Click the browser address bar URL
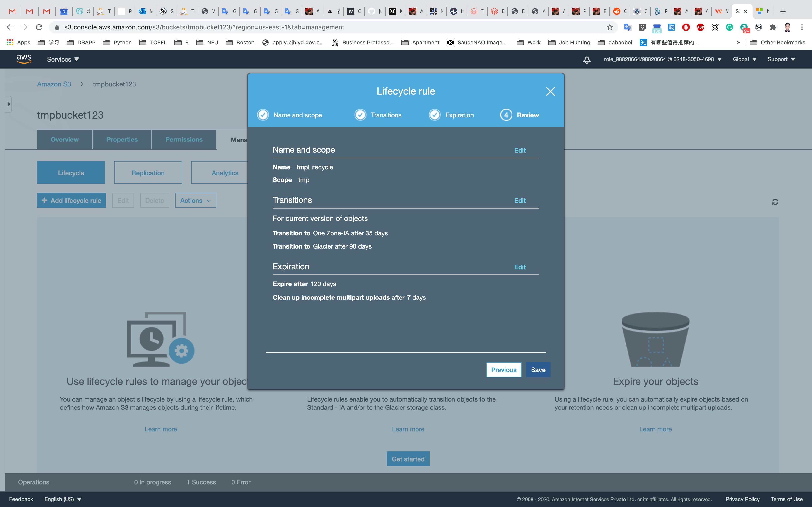Screen dimensions: 812x507 204,27
